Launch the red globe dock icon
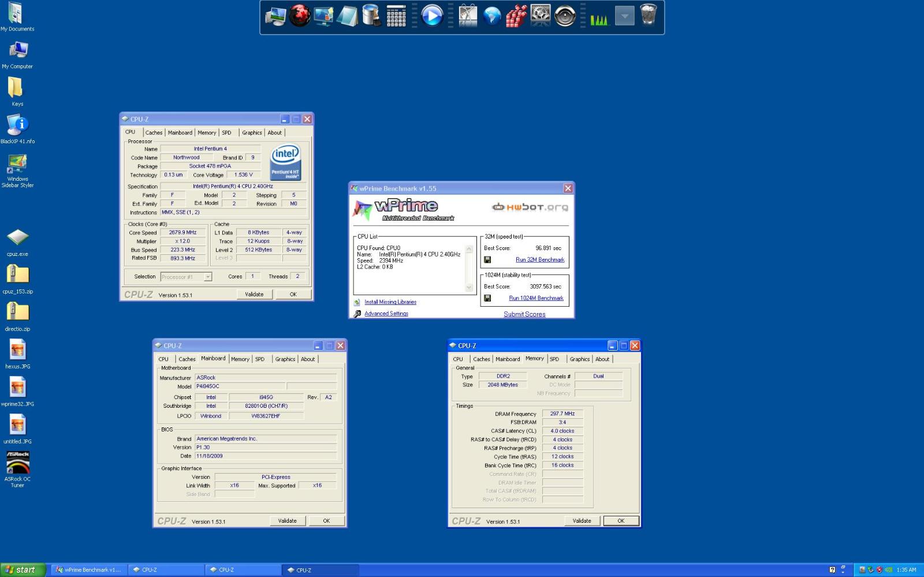 tap(300, 16)
